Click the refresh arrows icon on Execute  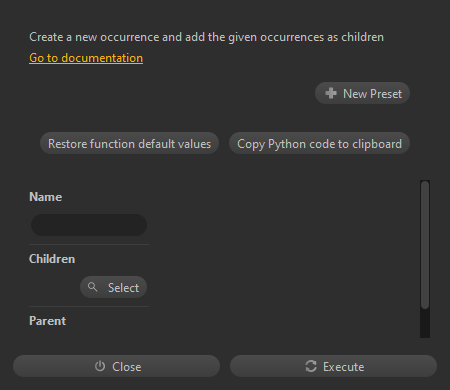(x=311, y=366)
